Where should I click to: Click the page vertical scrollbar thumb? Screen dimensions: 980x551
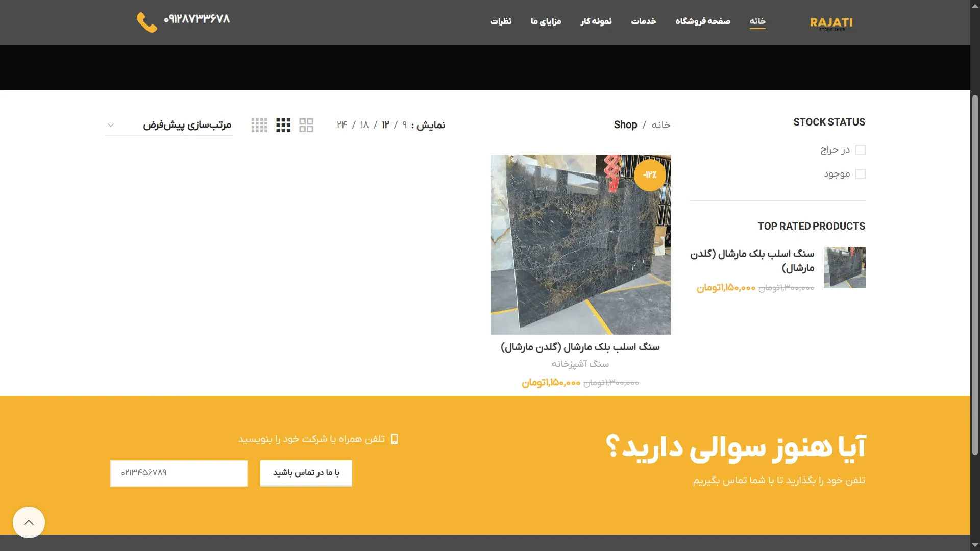click(975, 274)
